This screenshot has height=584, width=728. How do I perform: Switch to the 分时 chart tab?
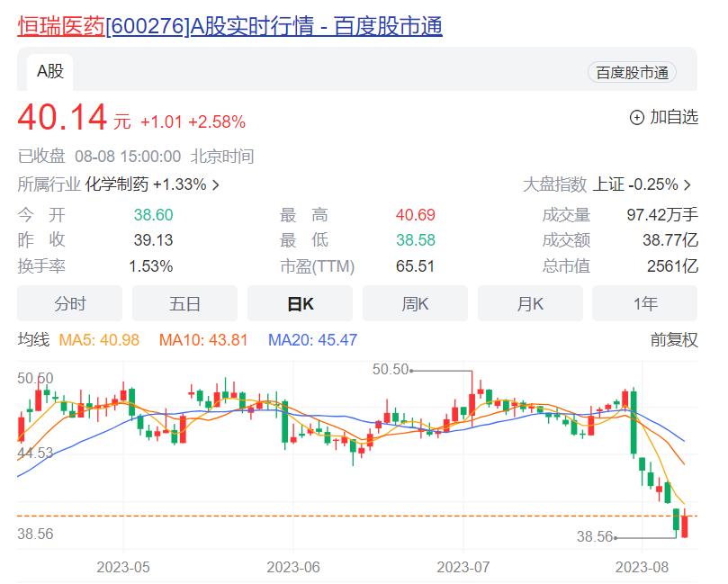coord(69,303)
